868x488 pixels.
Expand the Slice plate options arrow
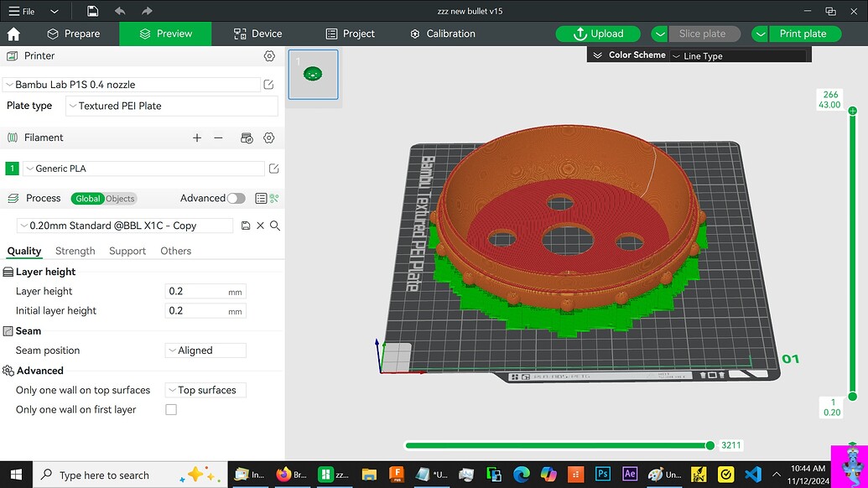click(660, 34)
